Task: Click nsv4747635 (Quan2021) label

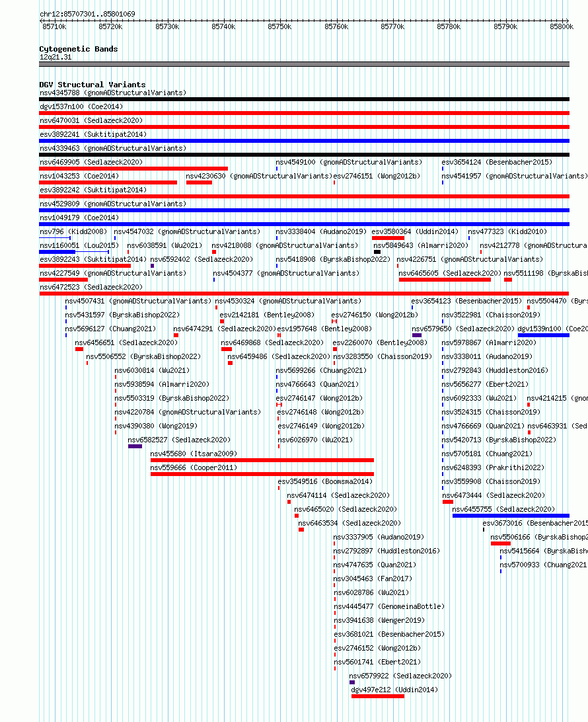Action: point(375,565)
